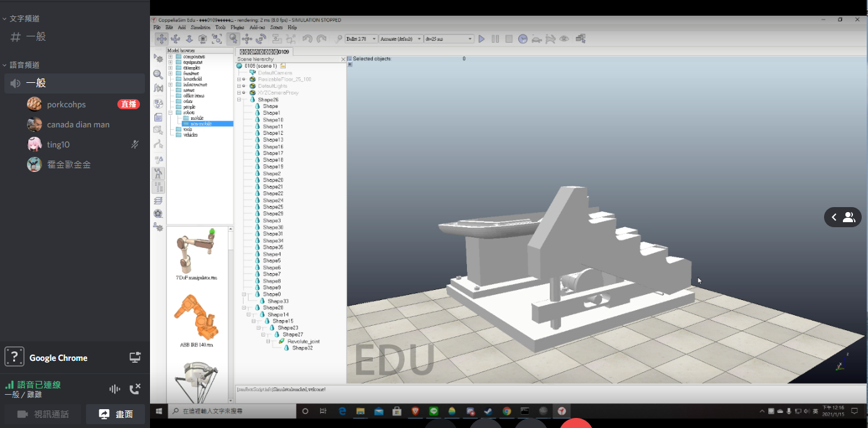This screenshot has height=428, width=868.
Task: Activate the object/item shift tool
Action: coord(247,39)
